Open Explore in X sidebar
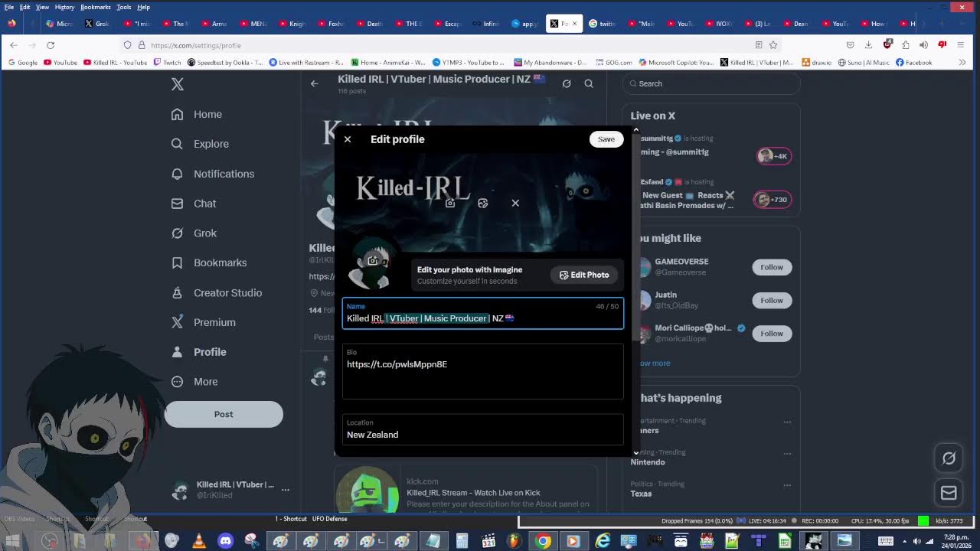980x551 pixels. click(200, 144)
